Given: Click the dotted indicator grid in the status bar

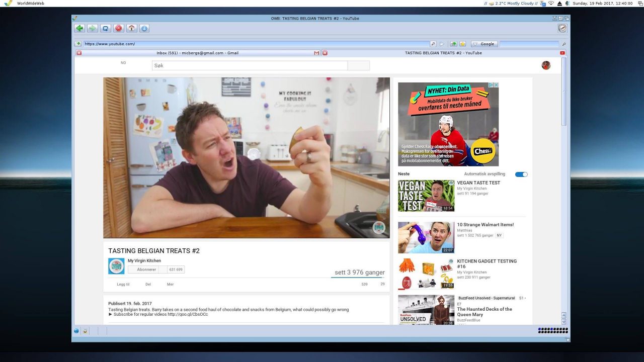Looking at the screenshot, I should click(x=553, y=330).
